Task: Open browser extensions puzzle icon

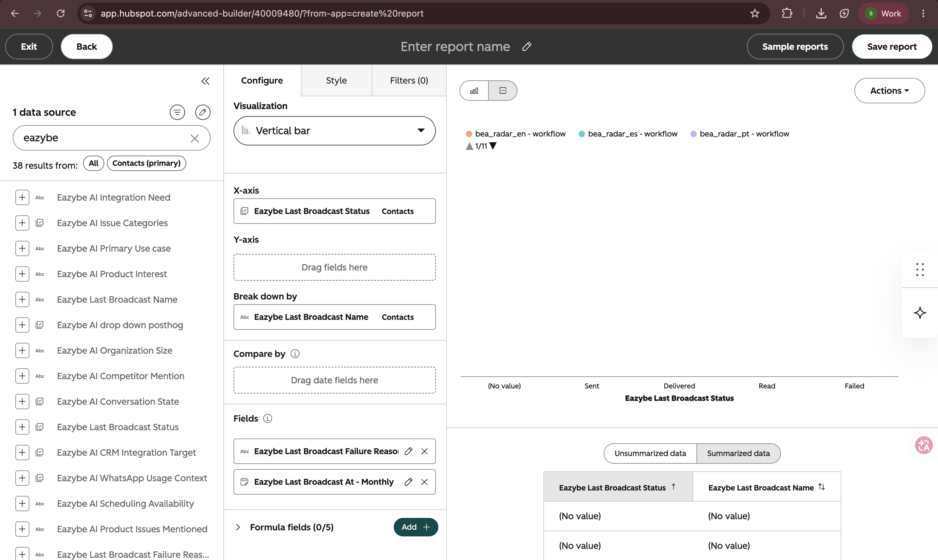Action: [x=787, y=14]
